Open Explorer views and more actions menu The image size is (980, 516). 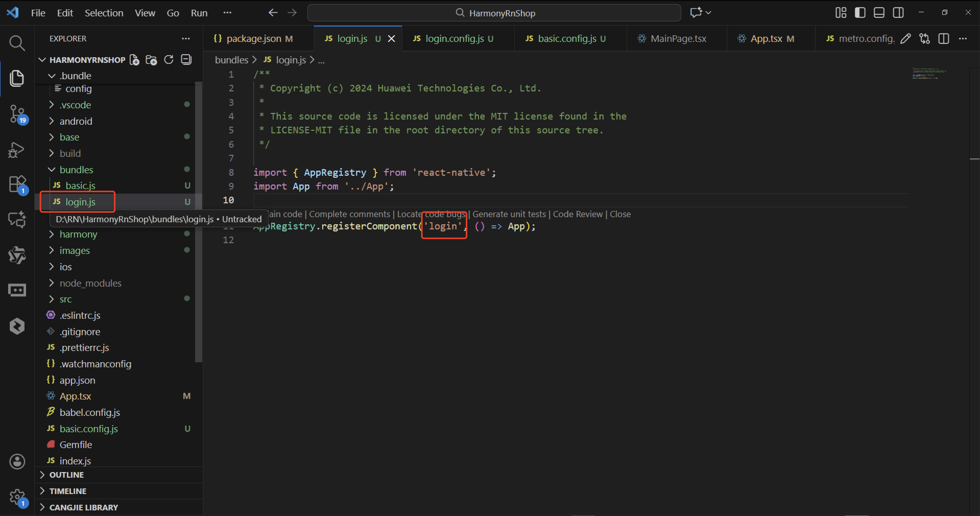186,38
